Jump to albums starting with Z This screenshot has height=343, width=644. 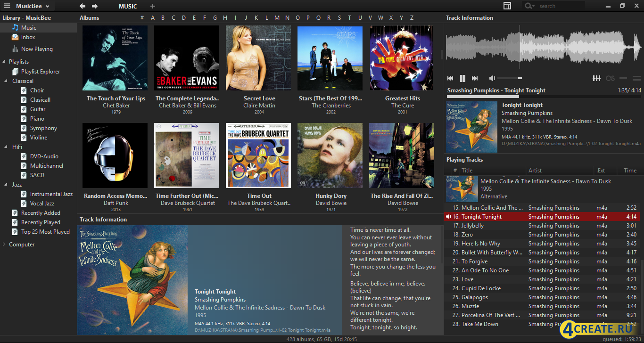(412, 18)
